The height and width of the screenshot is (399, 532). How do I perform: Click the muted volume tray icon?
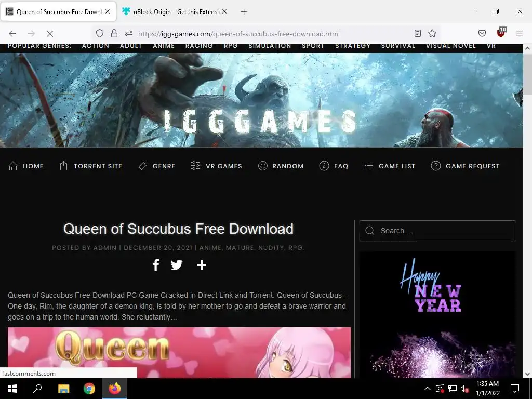464,389
